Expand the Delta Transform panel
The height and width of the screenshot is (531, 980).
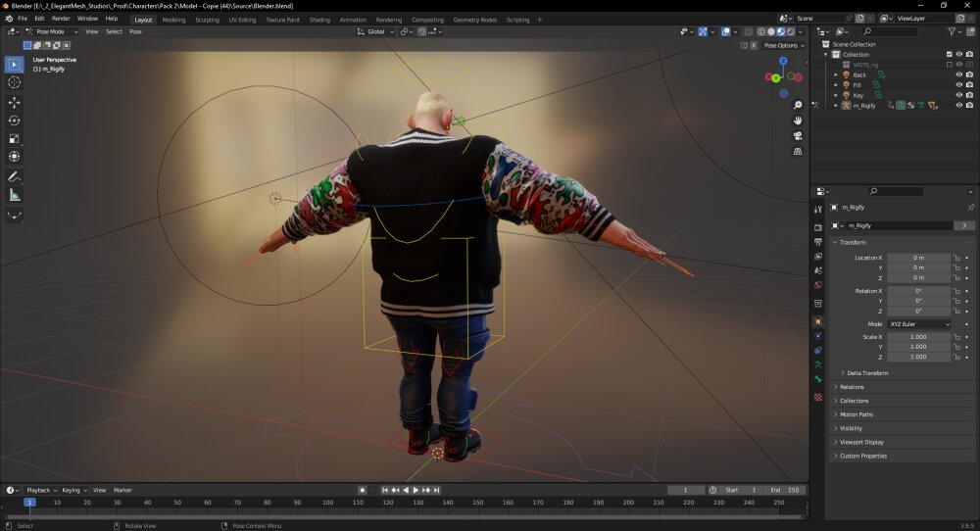point(867,373)
